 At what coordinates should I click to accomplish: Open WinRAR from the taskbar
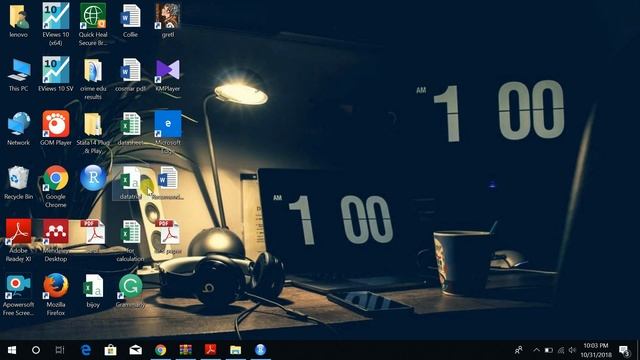click(x=186, y=350)
